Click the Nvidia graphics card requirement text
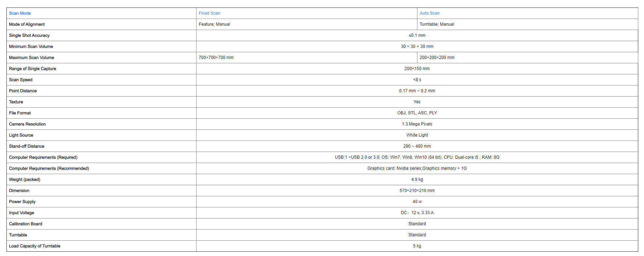644x256 pixels. (x=417, y=168)
